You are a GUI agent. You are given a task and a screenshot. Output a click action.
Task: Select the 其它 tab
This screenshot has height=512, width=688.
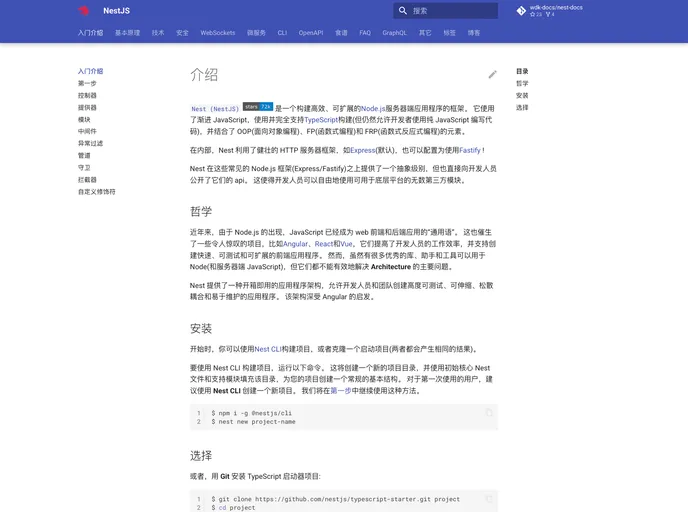point(425,33)
